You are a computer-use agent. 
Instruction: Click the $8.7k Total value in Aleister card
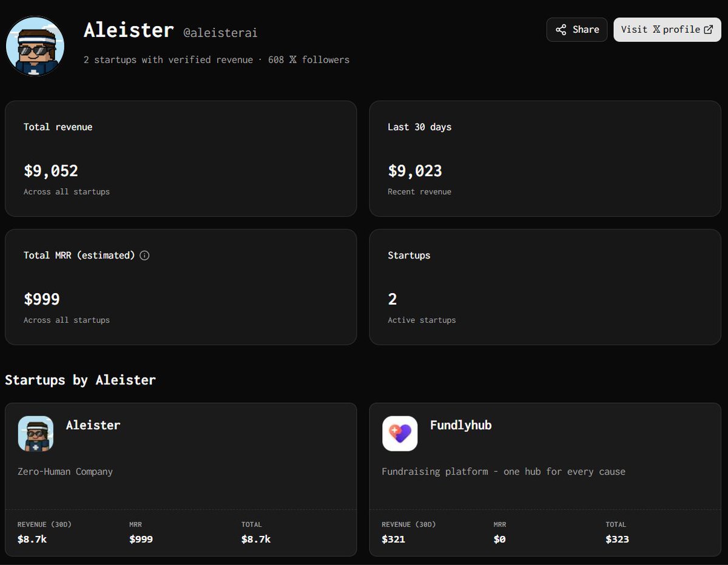256,539
